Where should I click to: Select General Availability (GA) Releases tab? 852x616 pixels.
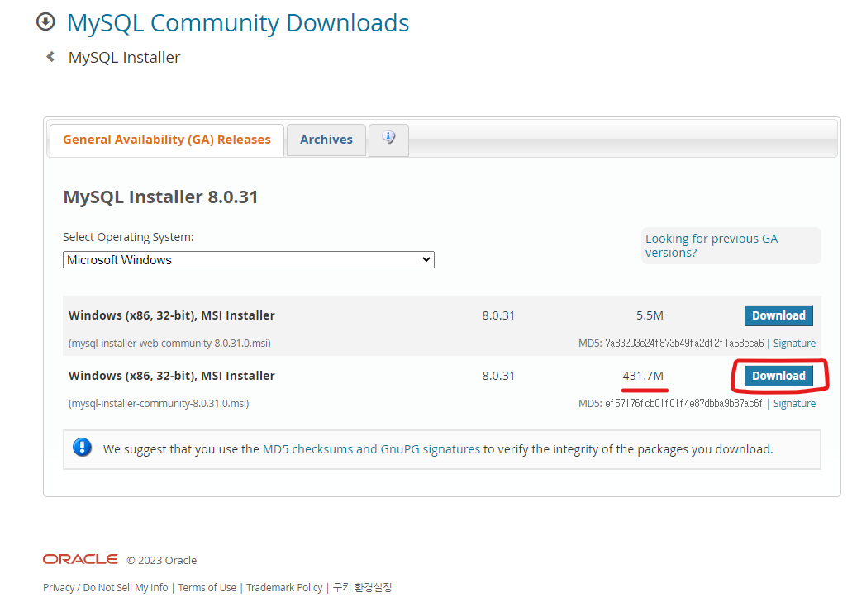(x=167, y=140)
